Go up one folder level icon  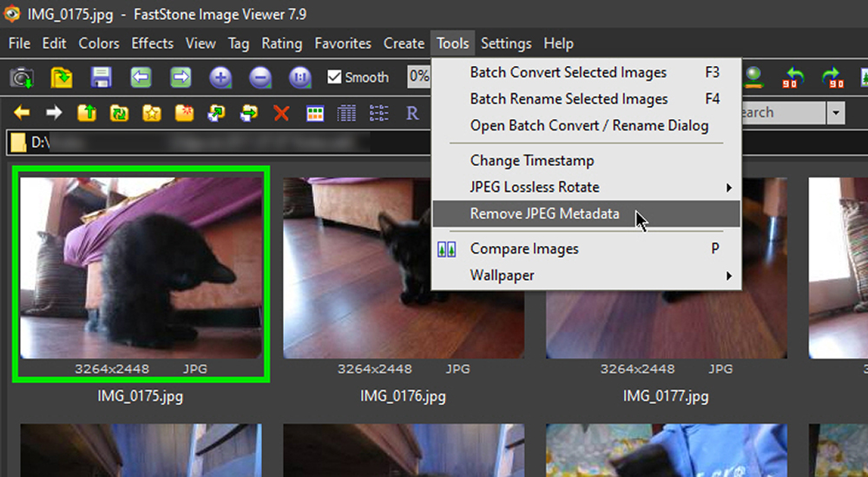(x=86, y=113)
